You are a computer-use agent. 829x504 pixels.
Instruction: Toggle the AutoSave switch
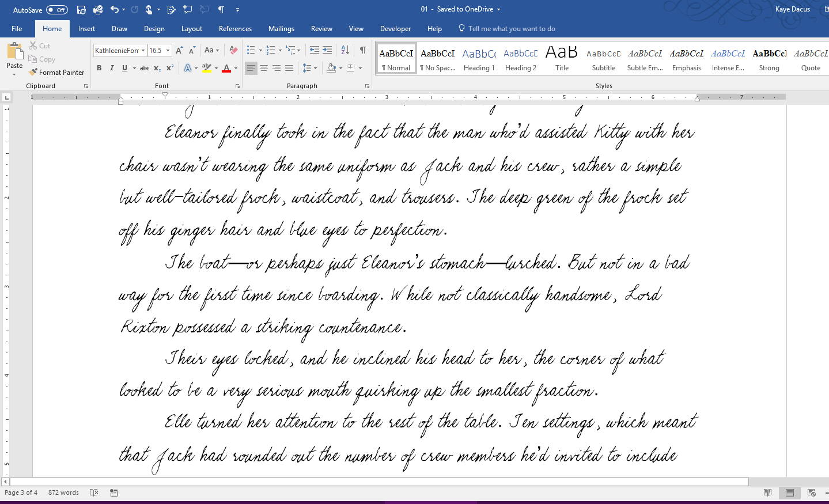click(x=56, y=10)
